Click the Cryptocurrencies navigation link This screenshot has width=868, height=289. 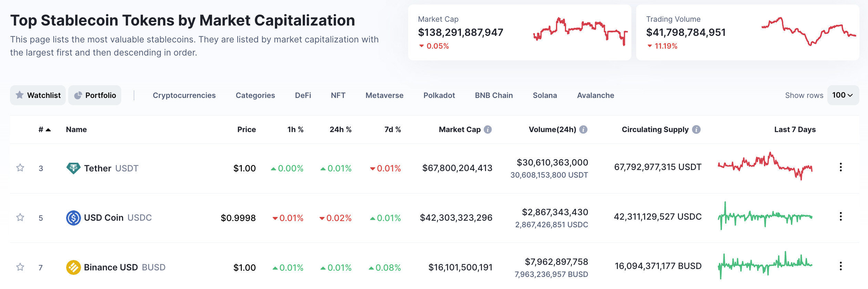tap(184, 95)
